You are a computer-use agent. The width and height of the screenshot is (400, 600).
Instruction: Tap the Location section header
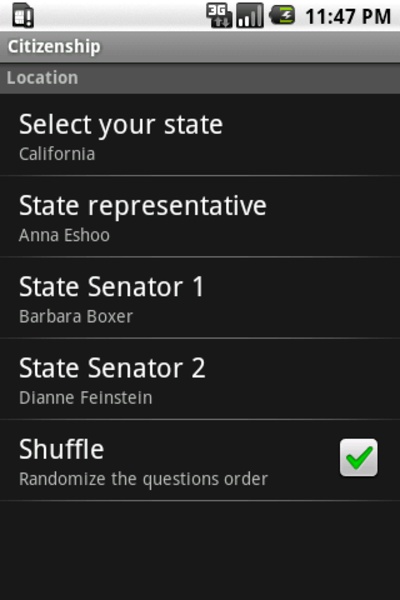200,78
